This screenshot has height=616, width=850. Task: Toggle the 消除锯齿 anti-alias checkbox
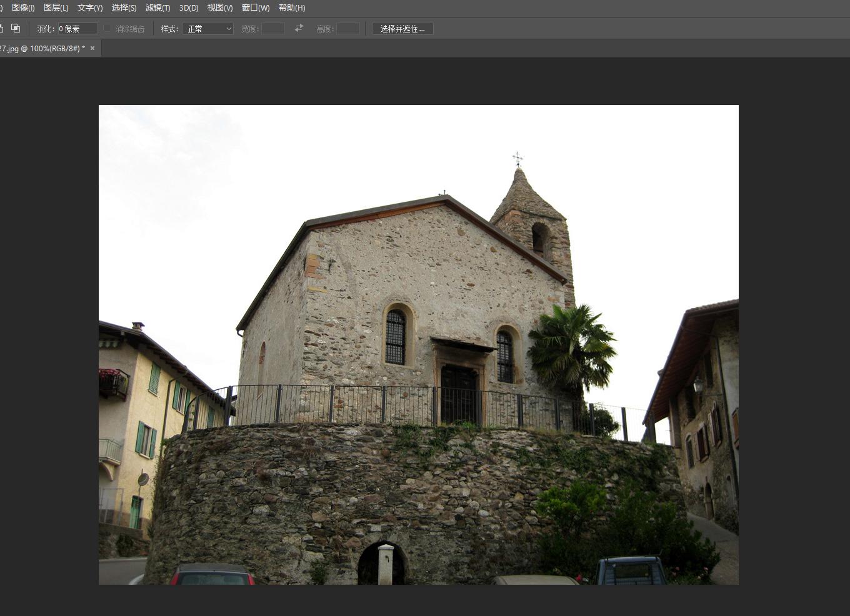point(107,28)
